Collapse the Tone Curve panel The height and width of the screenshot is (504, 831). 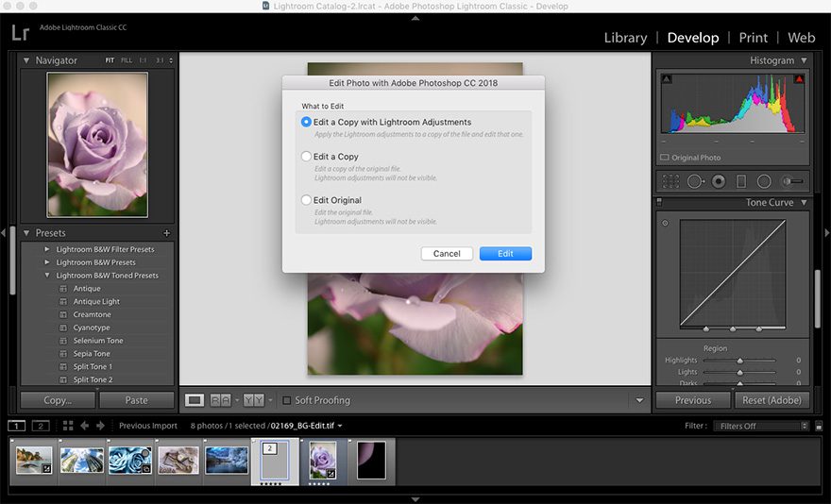point(804,203)
